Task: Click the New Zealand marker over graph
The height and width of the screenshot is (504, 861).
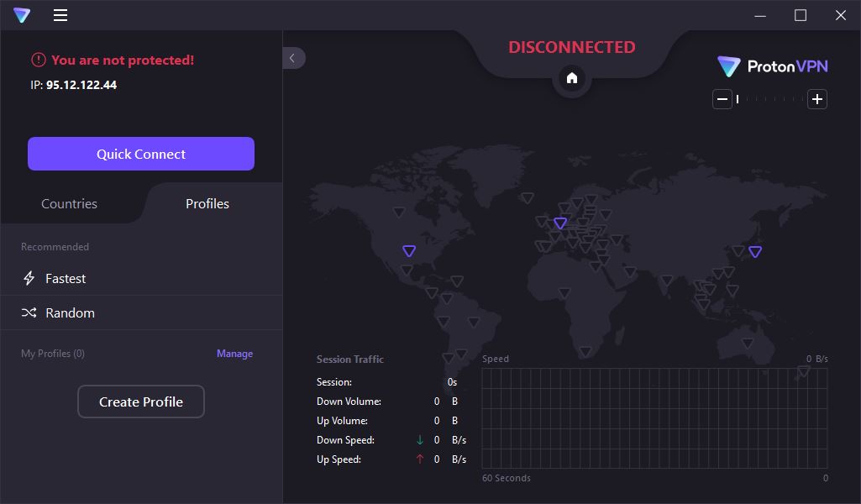Action: [x=803, y=371]
